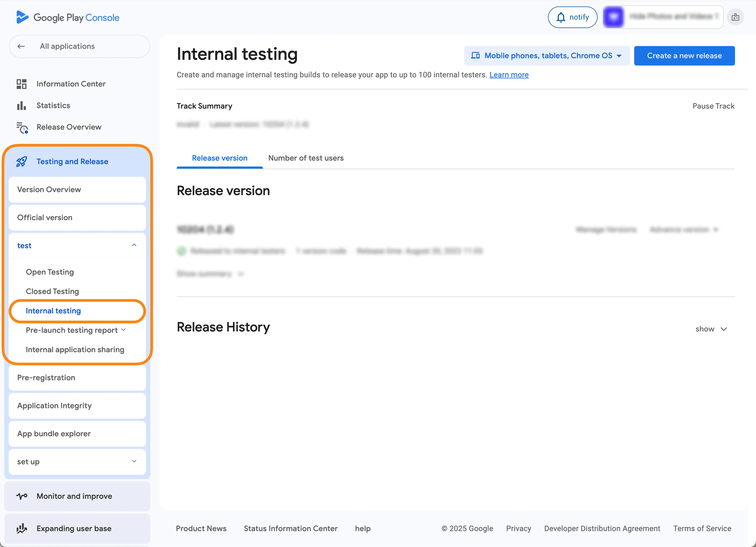Select Closed Testing in sidebar
This screenshot has height=547, width=756.
[x=52, y=292]
